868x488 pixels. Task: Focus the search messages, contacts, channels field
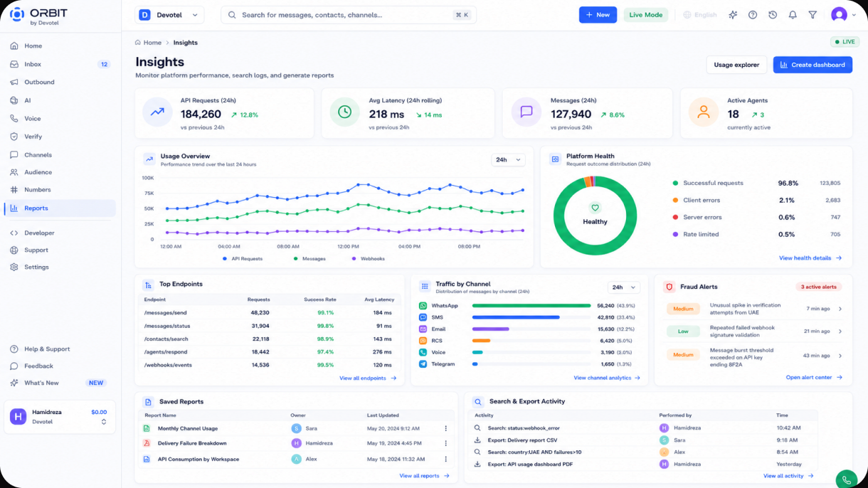coord(349,15)
